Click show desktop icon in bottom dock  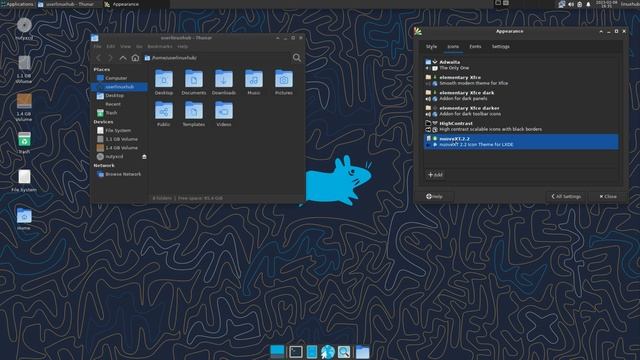coord(277,351)
